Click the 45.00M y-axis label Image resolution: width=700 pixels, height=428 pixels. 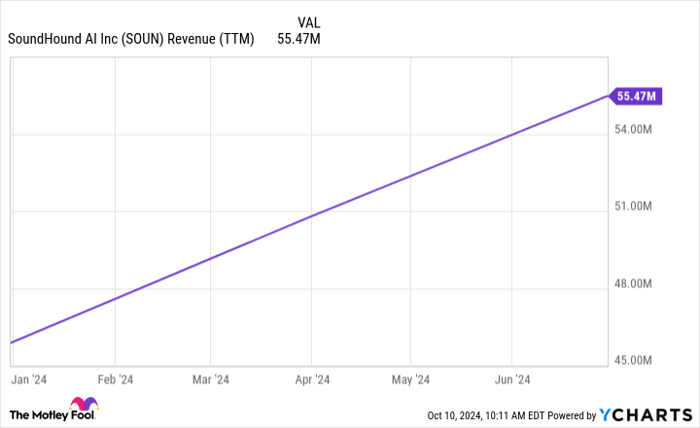(633, 360)
